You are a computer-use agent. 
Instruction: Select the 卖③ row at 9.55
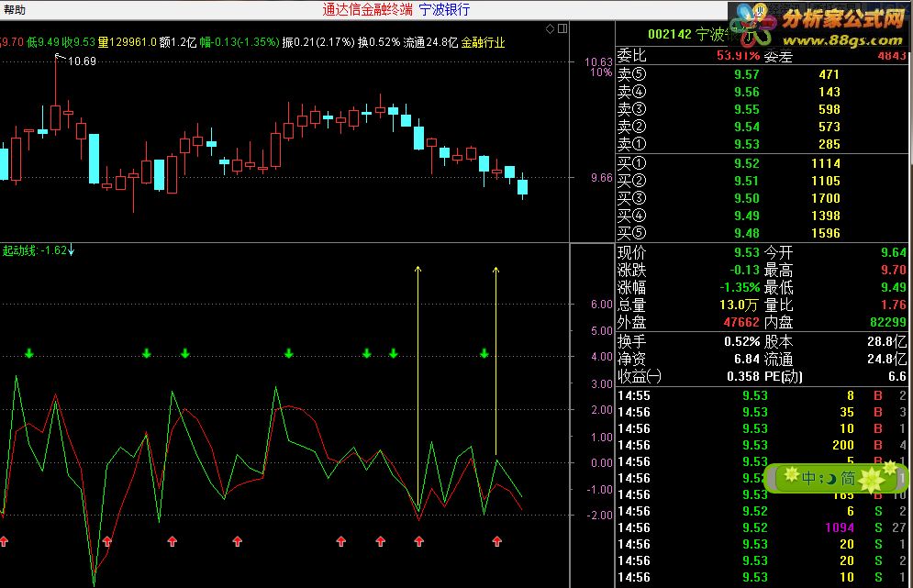pos(762,109)
